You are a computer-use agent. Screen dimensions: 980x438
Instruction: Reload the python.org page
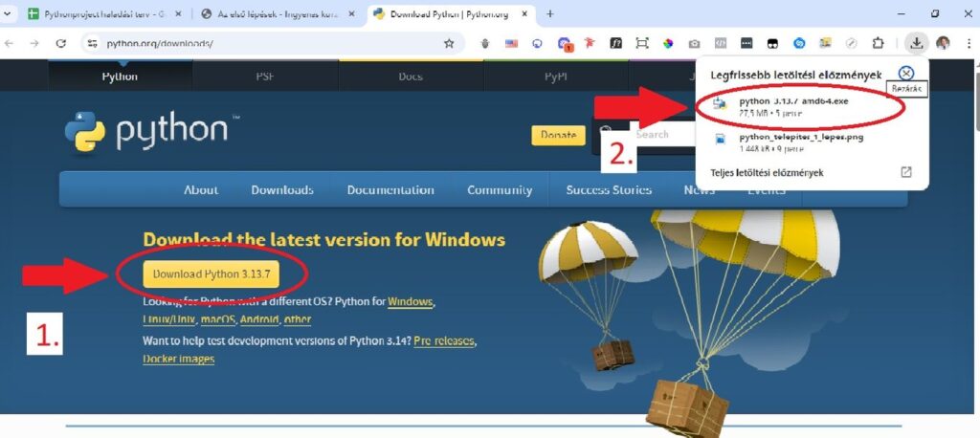point(60,43)
